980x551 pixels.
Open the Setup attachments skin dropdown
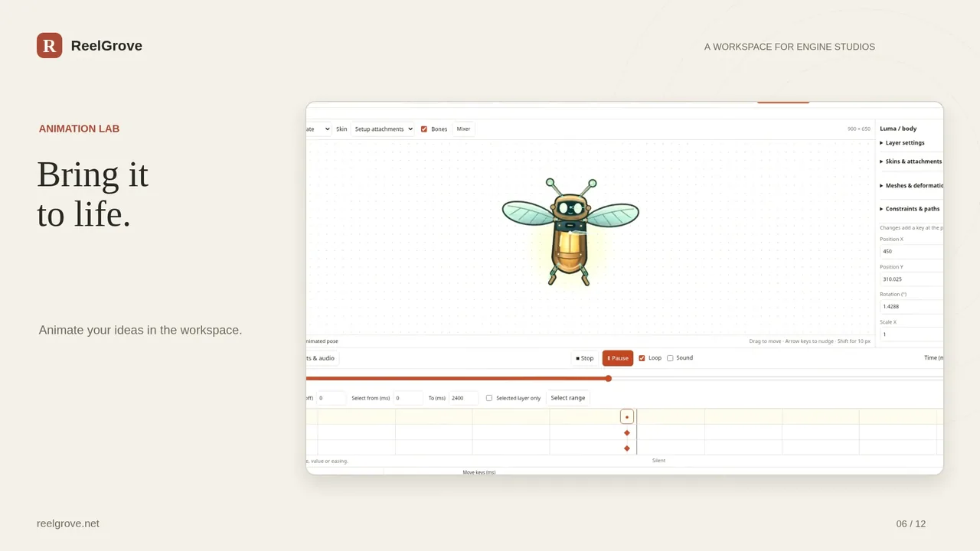383,129
